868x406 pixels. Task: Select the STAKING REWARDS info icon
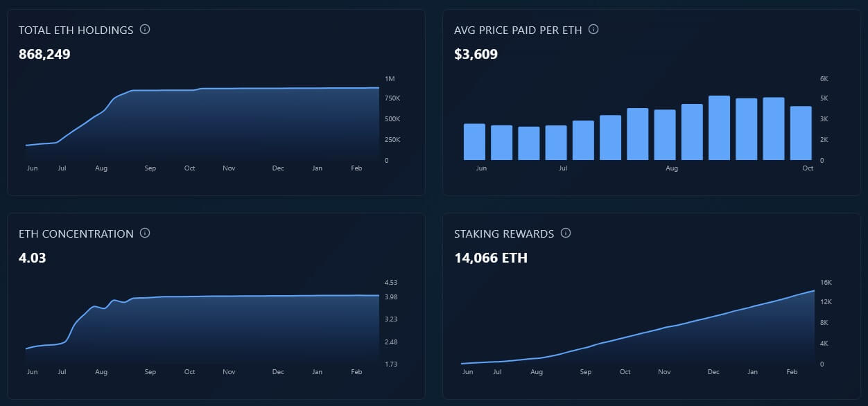pyautogui.click(x=566, y=233)
